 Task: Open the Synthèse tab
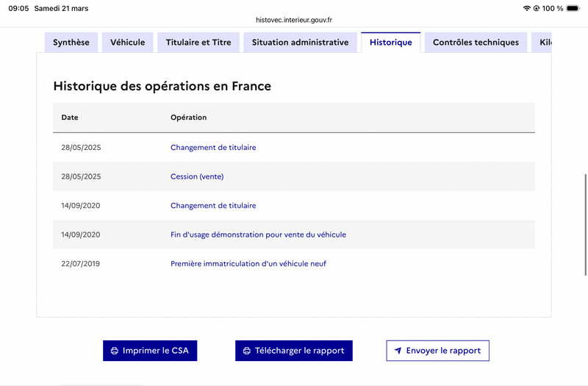click(x=71, y=43)
